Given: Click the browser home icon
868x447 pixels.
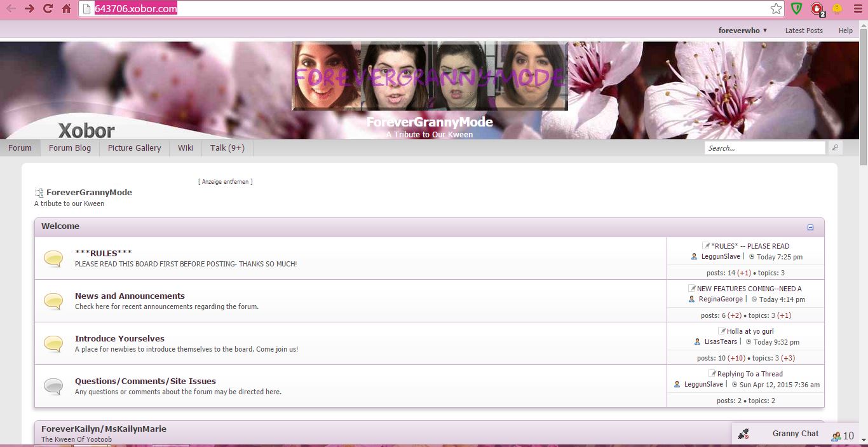Looking at the screenshot, I should [x=66, y=8].
